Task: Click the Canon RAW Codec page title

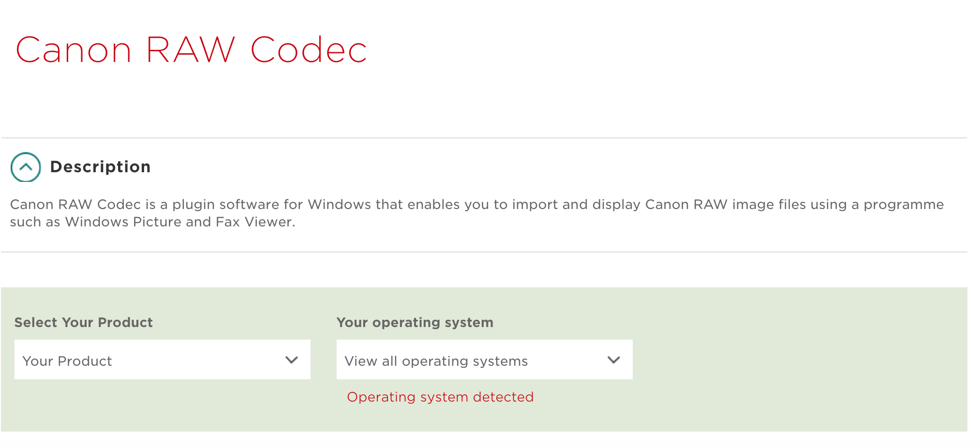Action: 192,50
